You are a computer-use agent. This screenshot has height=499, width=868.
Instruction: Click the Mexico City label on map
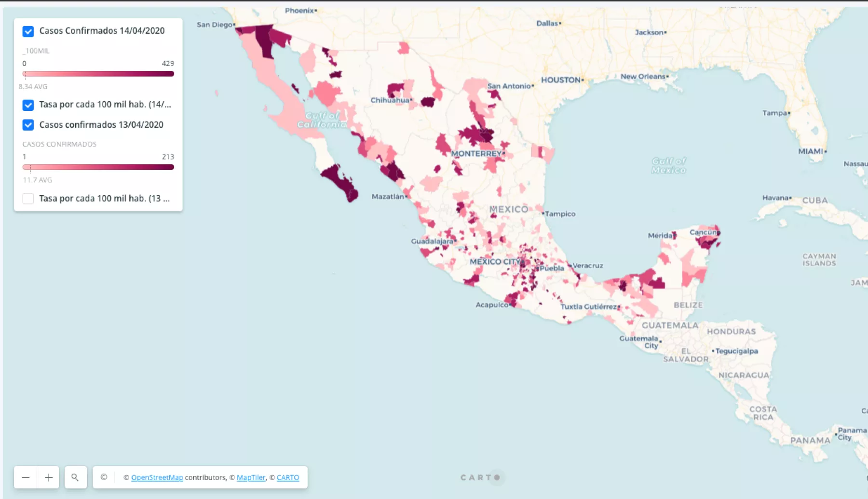tap(495, 262)
